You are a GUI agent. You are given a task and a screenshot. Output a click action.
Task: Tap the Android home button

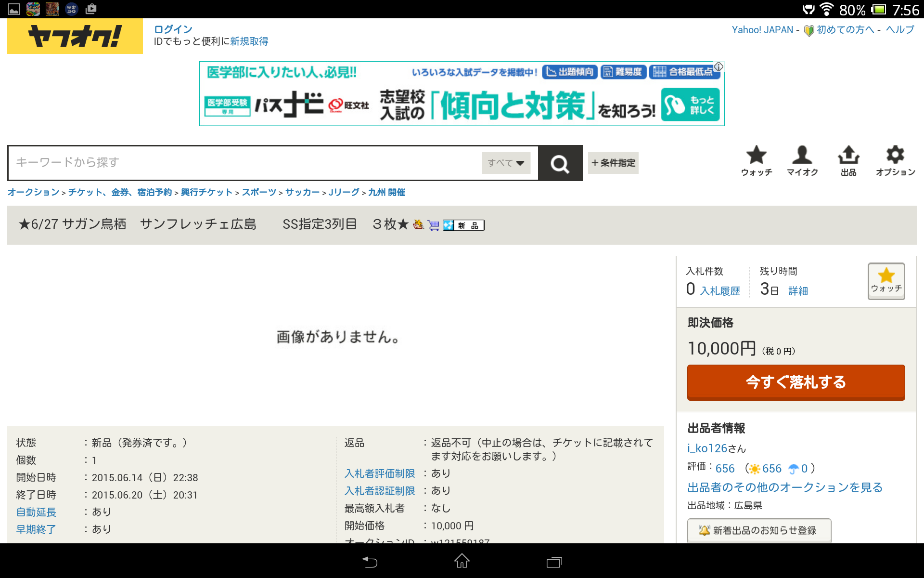[462, 561]
